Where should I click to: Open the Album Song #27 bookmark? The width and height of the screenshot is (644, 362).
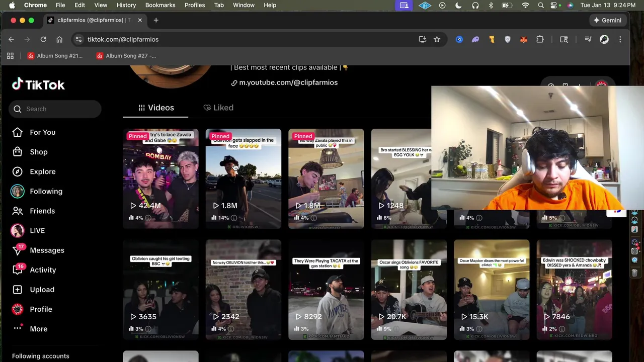126,56
